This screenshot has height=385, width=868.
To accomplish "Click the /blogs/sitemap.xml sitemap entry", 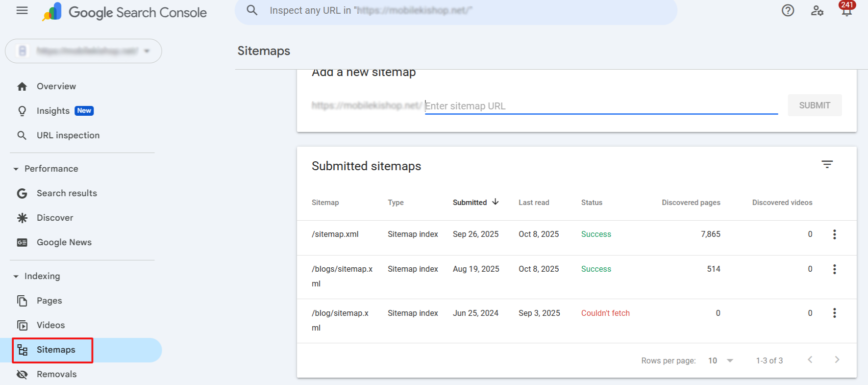I will (342, 276).
